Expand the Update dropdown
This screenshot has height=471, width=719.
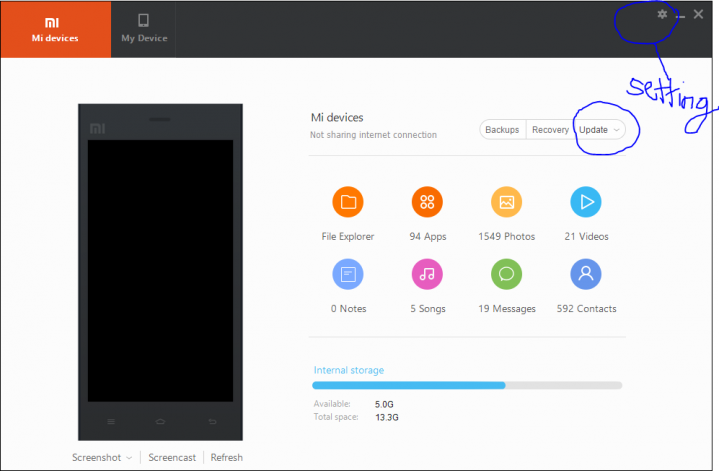(599, 130)
